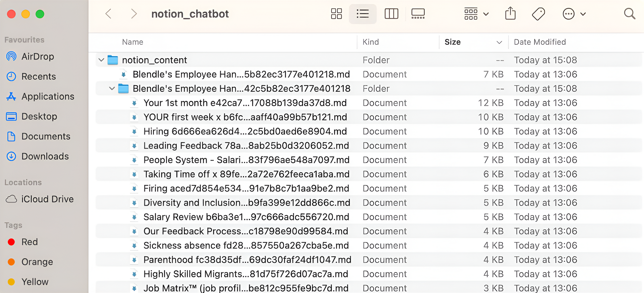
Task: Select the Red tag swatch
Action: click(x=12, y=242)
